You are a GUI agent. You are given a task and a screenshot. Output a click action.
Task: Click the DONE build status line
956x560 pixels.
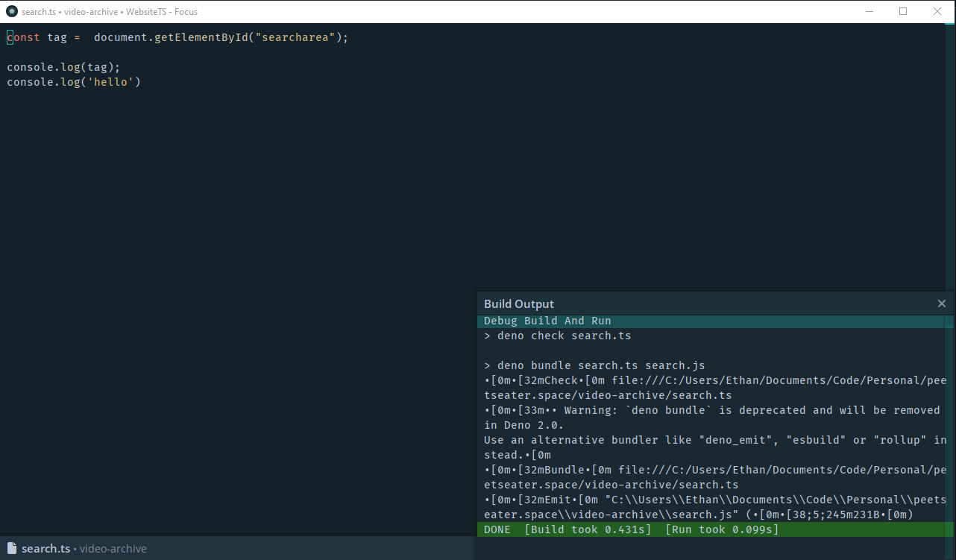pos(715,529)
